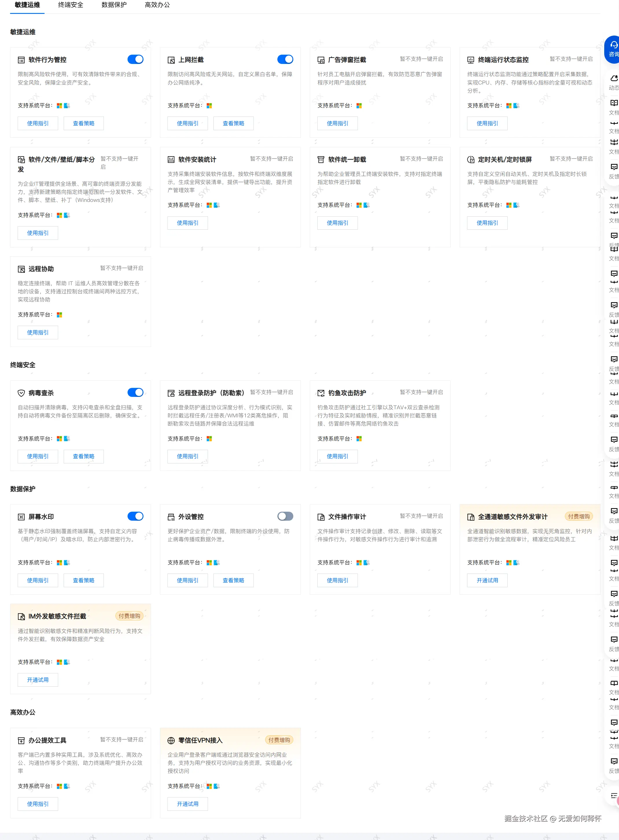Open the 数据保护 tab

114,5
